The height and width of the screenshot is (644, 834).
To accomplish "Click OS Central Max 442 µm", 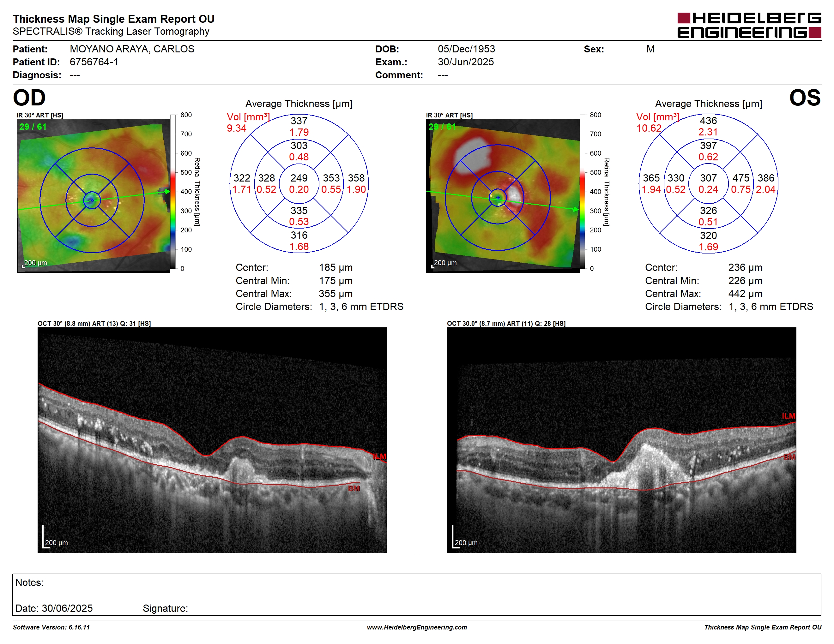I will [x=745, y=294].
